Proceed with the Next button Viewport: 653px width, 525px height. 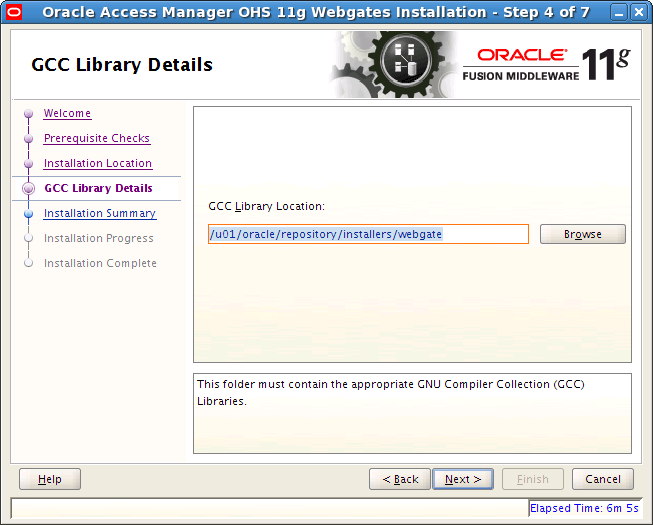[463, 479]
